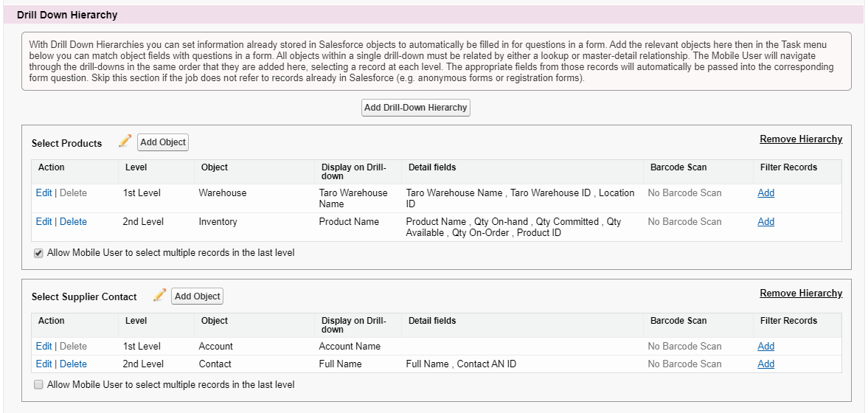Click 1st Level cell in Warehouse row
The width and height of the screenshot is (868, 413).
point(141,192)
